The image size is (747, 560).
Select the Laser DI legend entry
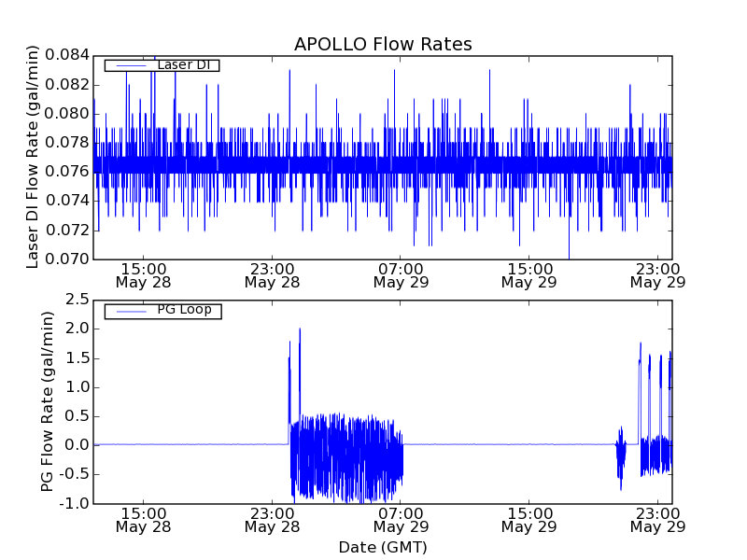click(x=162, y=65)
